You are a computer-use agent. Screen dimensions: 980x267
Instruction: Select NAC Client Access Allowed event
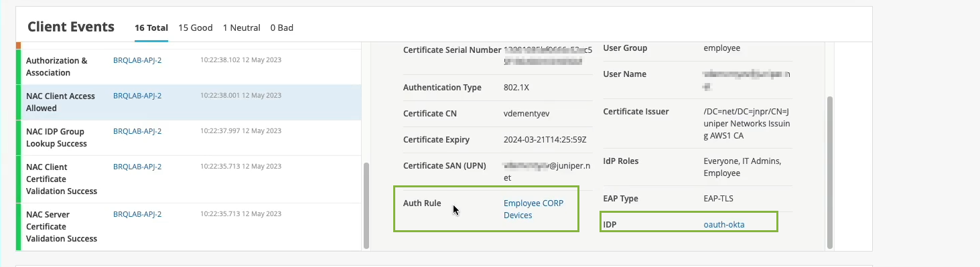(188, 102)
